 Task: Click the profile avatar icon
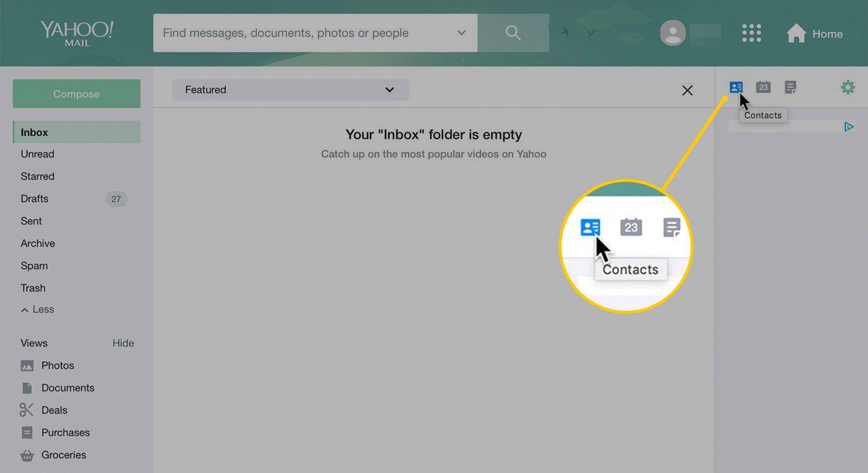[x=673, y=33]
